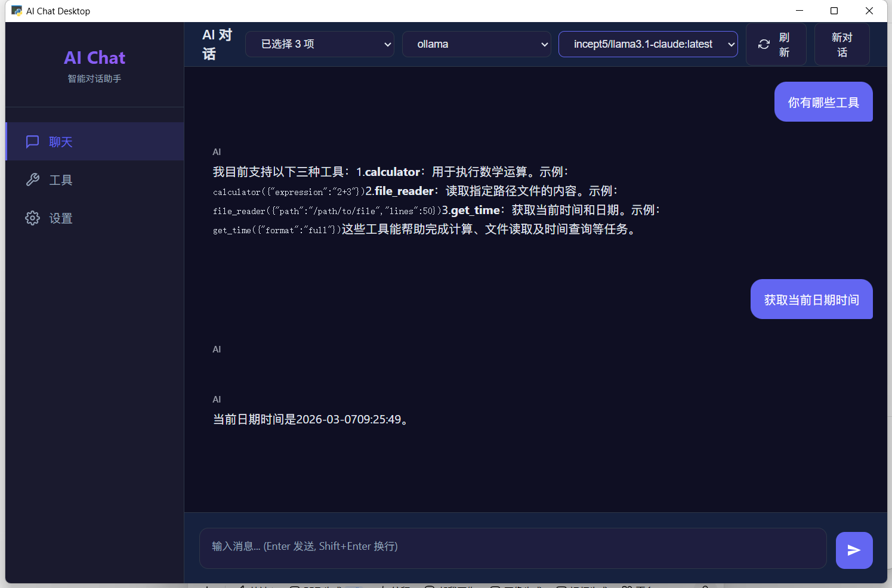Maximize the AI Chat Desktop window

pyautogui.click(x=834, y=11)
